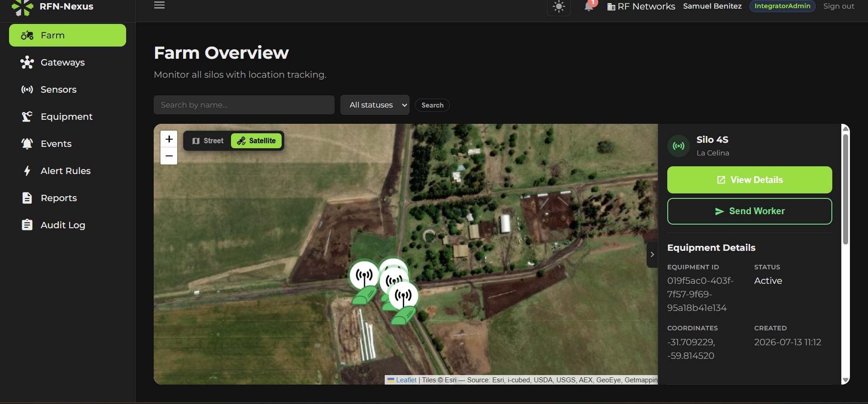The height and width of the screenshot is (404, 868).
Task: Click the RFN-Nexus logo icon
Action: (x=23, y=7)
